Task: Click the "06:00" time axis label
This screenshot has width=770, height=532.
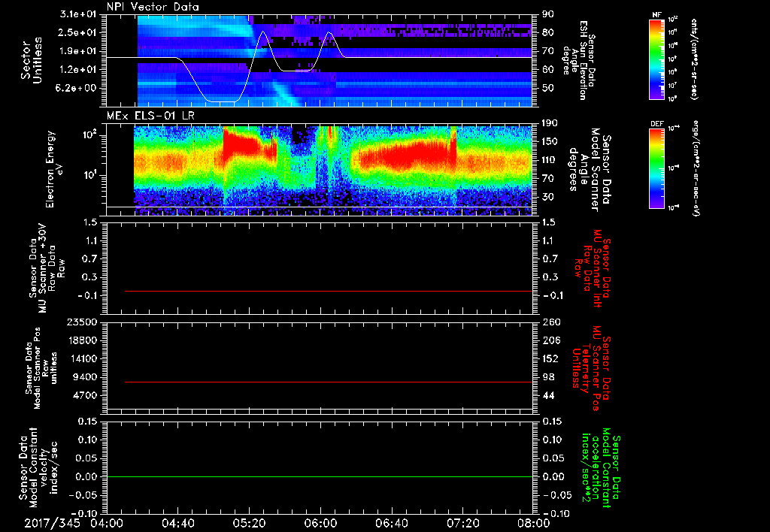Action: (320, 523)
